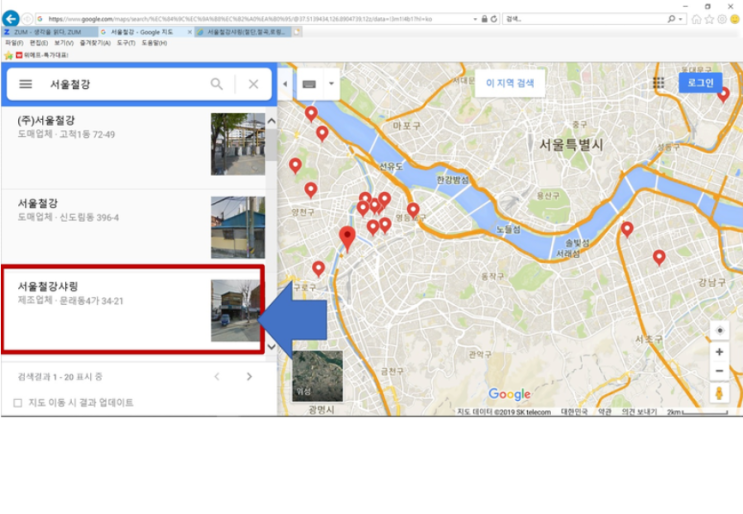743x514 pixels.
Task: Open the address bar dropdown arrow
Action: 475,19
